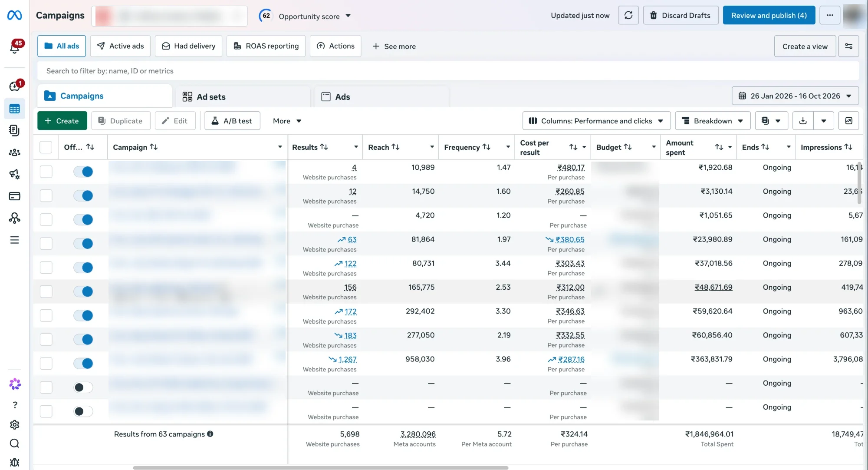
Task: Refresh the campaign data
Action: click(x=628, y=16)
